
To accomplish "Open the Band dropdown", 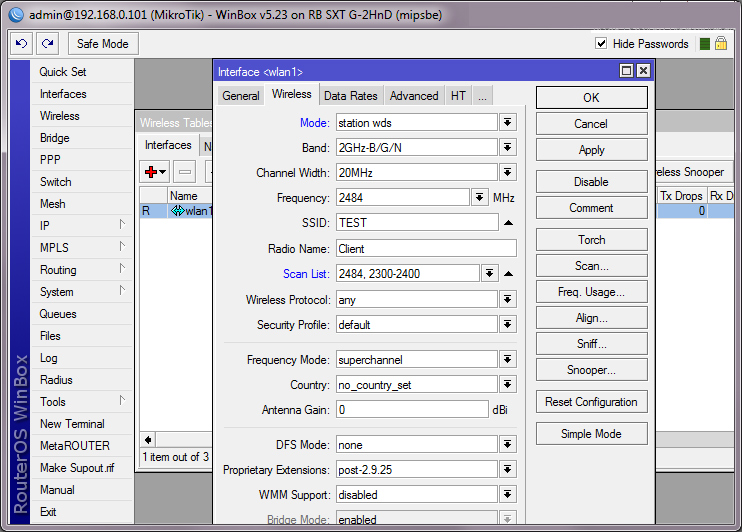I will (507, 148).
